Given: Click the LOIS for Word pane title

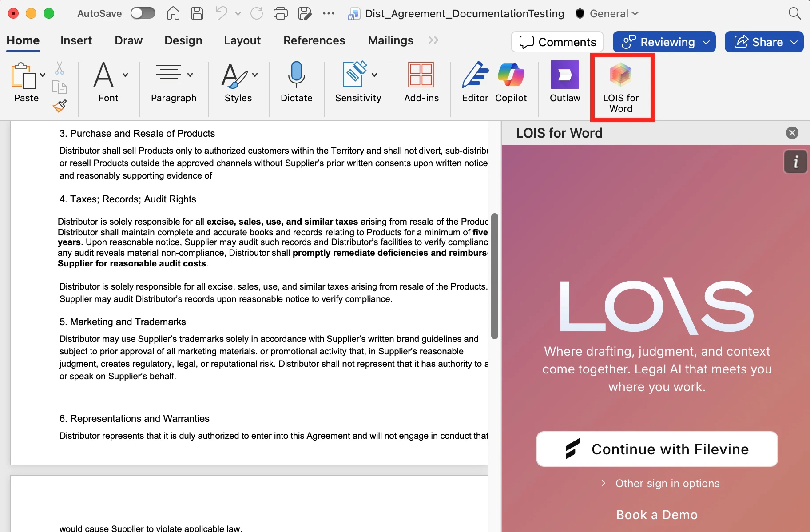Looking at the screenshot, I should (x=560, y=133).
